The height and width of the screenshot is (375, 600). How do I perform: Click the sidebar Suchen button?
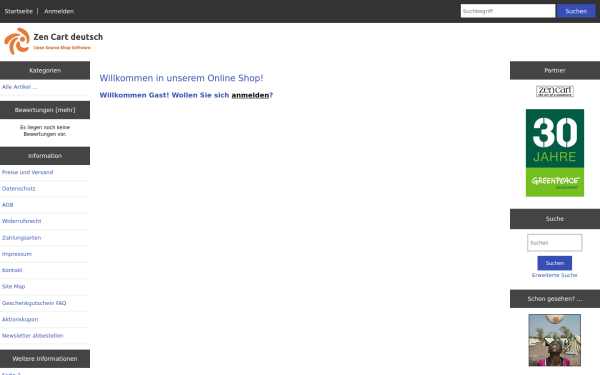pos(554,263)
